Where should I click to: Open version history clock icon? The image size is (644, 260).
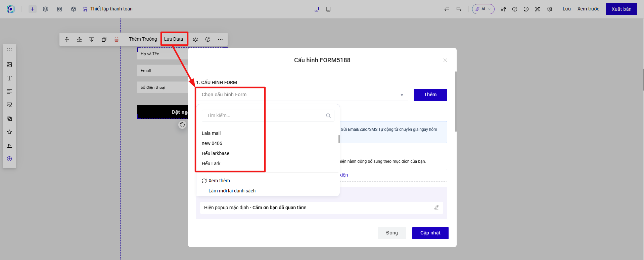[526, 9]
